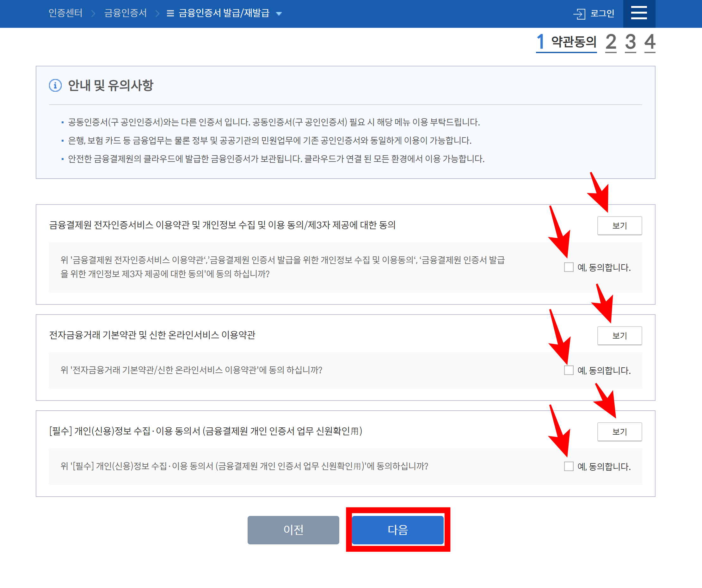The width and height of the screenshot is (702, 588).
Task: Click the 이전 button
Action: (x=293, y=530)
